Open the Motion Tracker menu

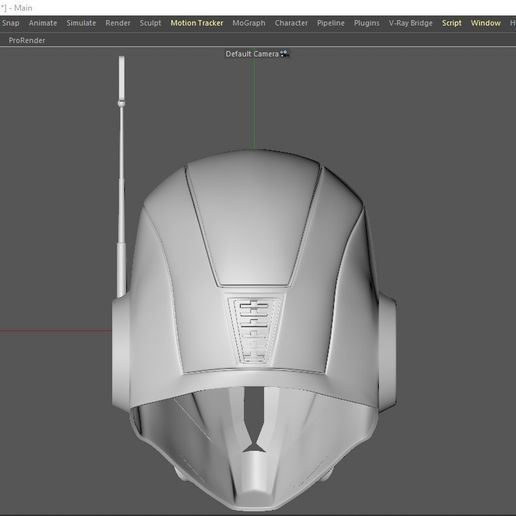197,23
